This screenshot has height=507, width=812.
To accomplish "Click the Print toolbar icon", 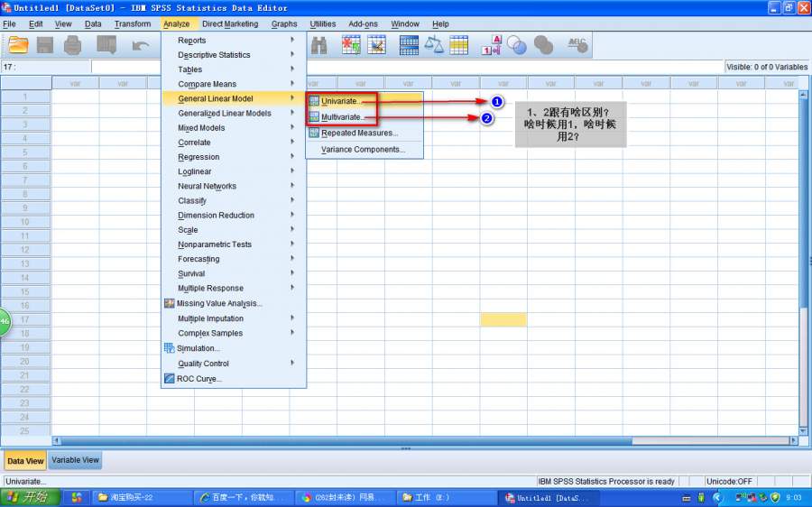I will [72, 45].
